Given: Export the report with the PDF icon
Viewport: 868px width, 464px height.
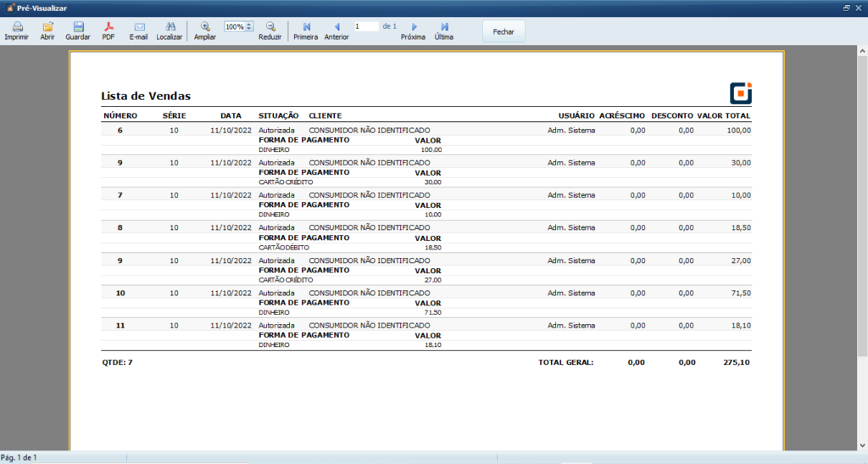Looking at the screenshot, I should pyautogui.click(x=108, y=26).
